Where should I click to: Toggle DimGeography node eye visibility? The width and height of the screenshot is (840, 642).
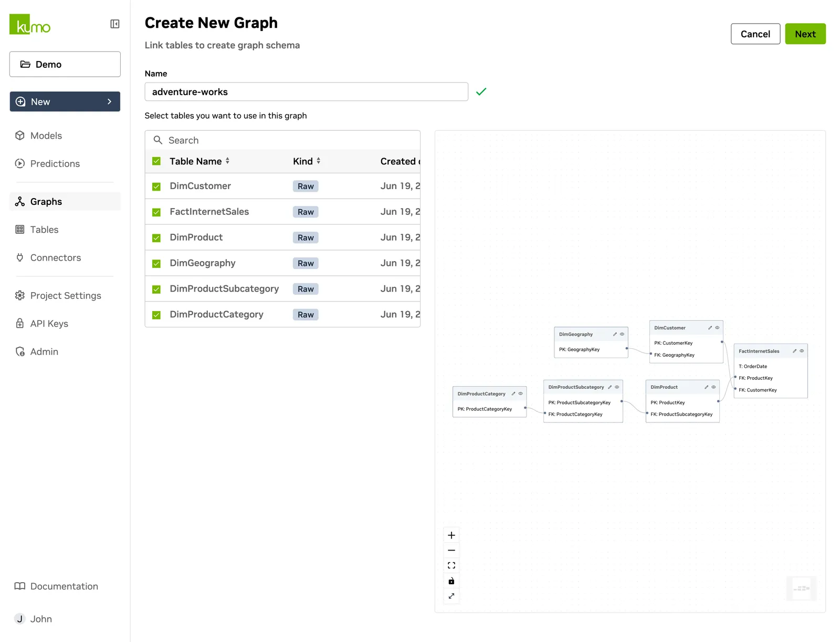point(622,334)
